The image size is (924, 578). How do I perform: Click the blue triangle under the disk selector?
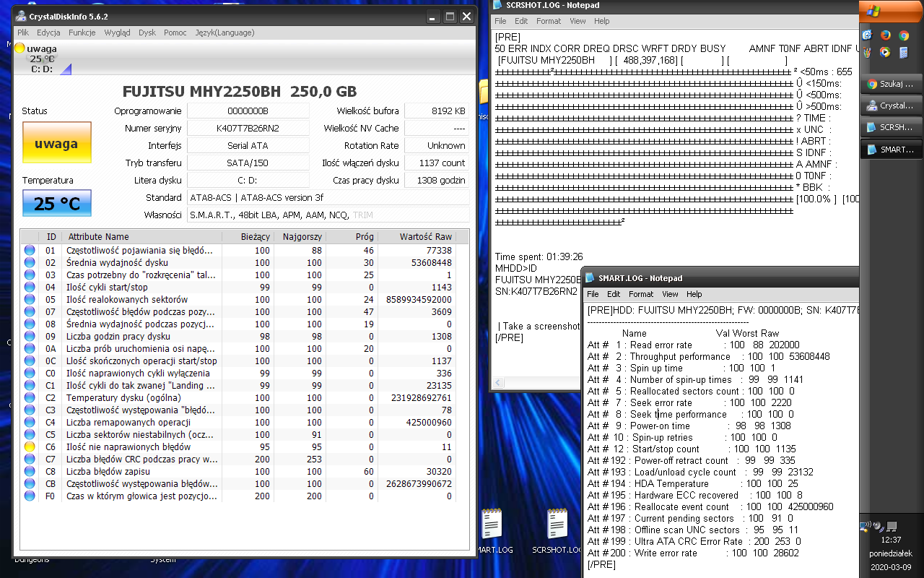coord(66,69)
